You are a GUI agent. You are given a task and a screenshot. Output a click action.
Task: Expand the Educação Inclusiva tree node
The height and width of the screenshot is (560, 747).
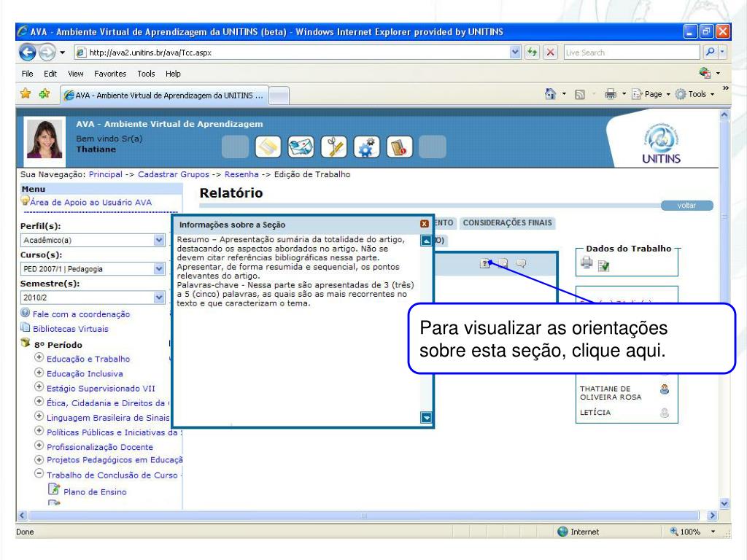(39, 373)
